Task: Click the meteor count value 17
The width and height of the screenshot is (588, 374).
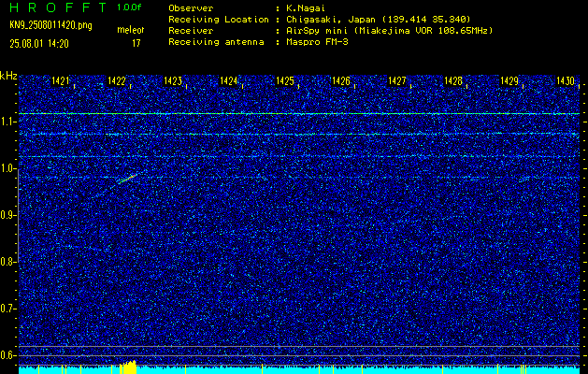Action: (x=136, y=43)
